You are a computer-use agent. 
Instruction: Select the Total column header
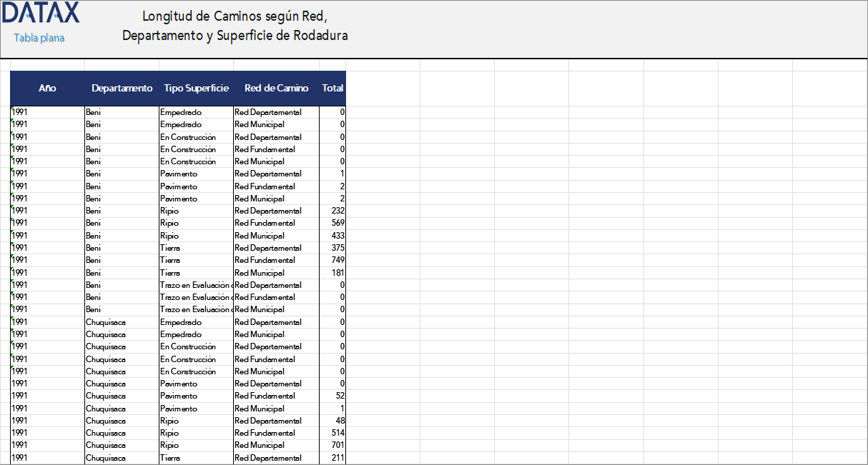[x=332, y=89]
